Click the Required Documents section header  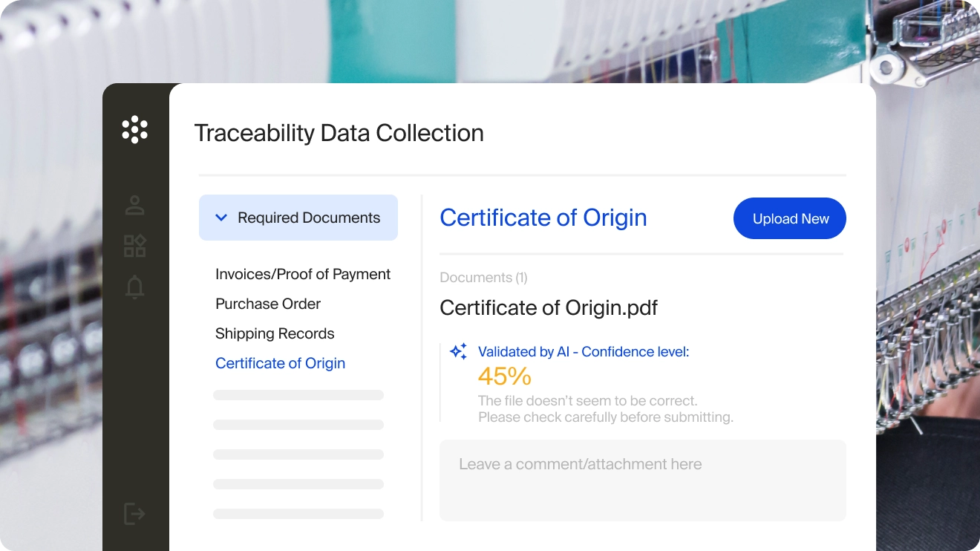[x=308, y=218]
